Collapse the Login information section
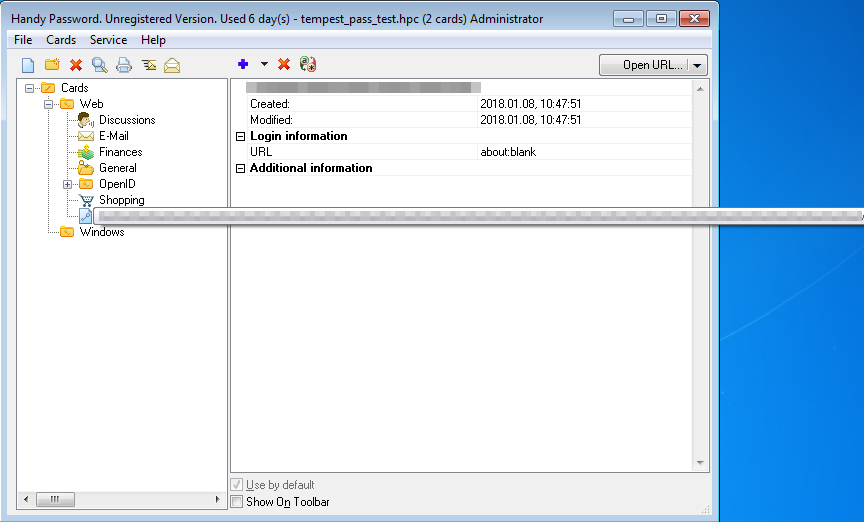864x522 pixels. (x=240, y=136)
